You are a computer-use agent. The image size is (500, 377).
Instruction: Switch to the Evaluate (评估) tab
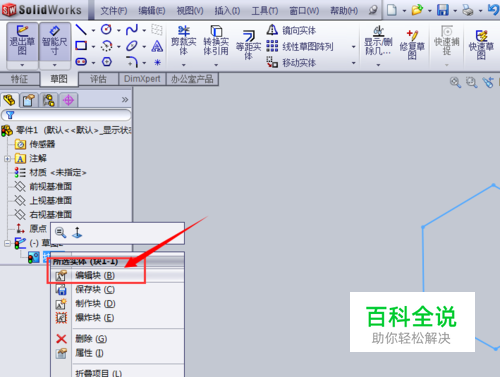98,79
